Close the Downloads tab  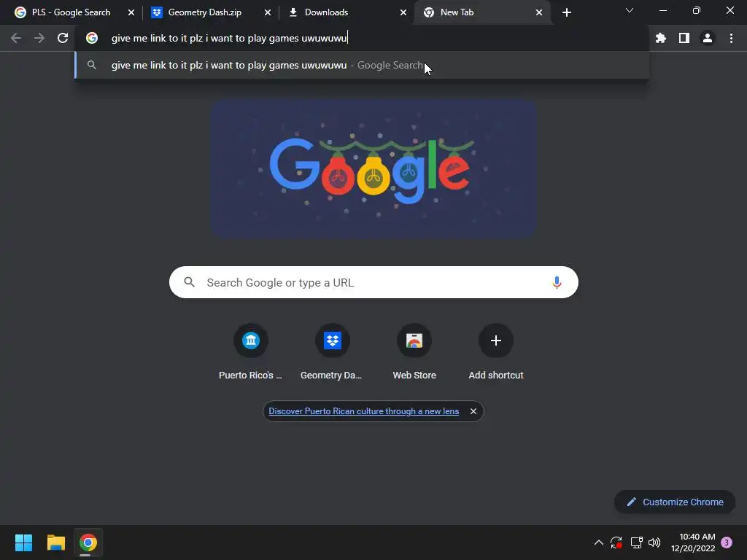tap(403, 12)
